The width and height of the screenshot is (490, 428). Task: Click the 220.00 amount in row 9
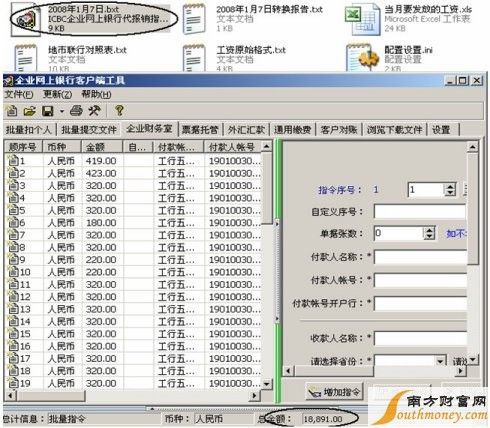(101, 260)
